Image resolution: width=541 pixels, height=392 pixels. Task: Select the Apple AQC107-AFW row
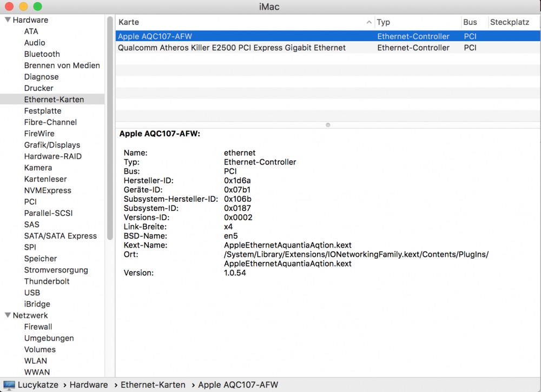328,36
